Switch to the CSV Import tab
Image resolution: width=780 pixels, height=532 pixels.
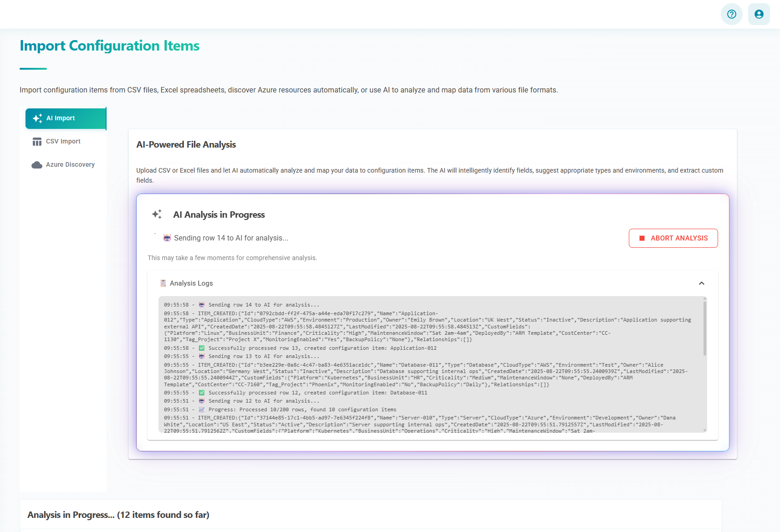coord(63,142)
